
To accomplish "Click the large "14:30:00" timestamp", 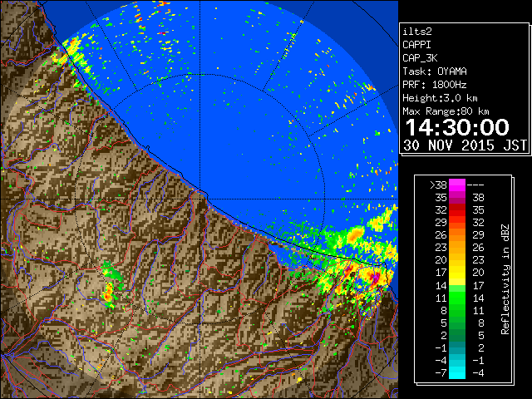I will pyautogui.click(x=457, y=127).
